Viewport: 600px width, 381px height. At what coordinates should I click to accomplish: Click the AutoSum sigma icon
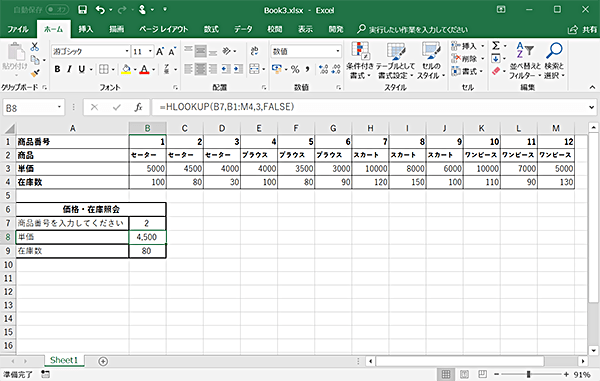point(496,46)
